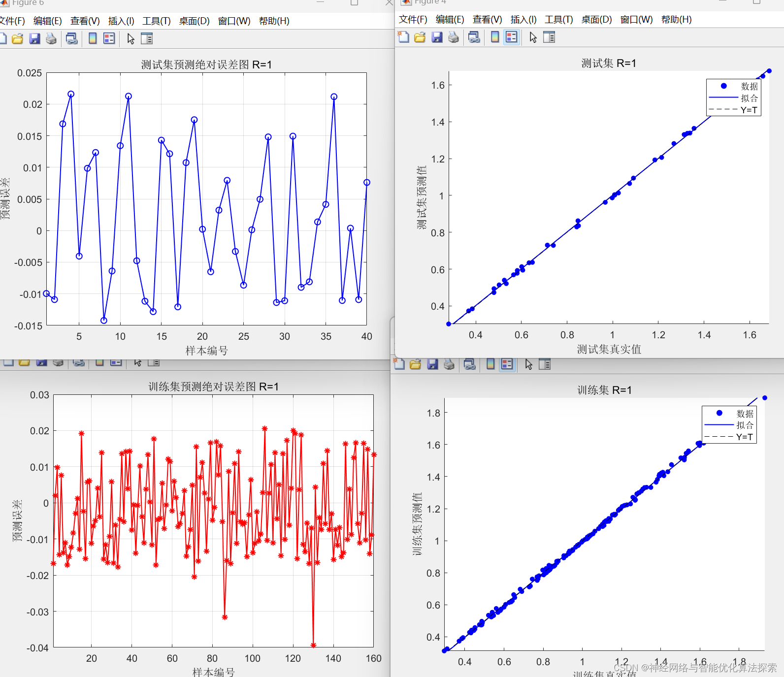Link plot icon in 训练集 R=1 window toolbar
Image resolution: width=784 pixels, height=677 pixels.
(x=470, y=364)
